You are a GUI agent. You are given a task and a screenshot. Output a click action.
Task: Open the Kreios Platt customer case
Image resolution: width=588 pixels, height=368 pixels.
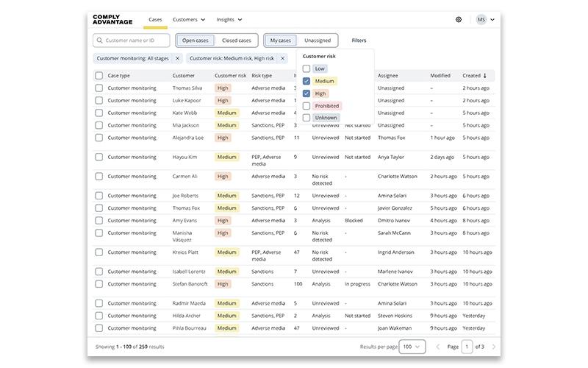185,252
